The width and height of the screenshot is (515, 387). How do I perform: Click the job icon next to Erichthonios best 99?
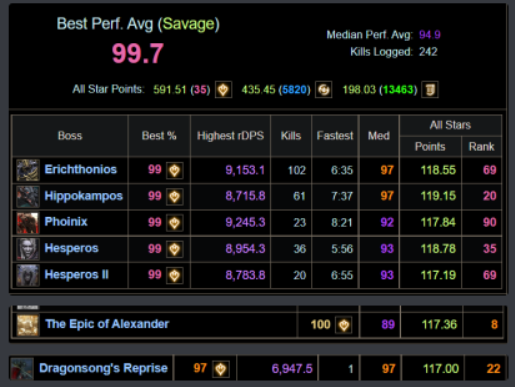point(175,170)
